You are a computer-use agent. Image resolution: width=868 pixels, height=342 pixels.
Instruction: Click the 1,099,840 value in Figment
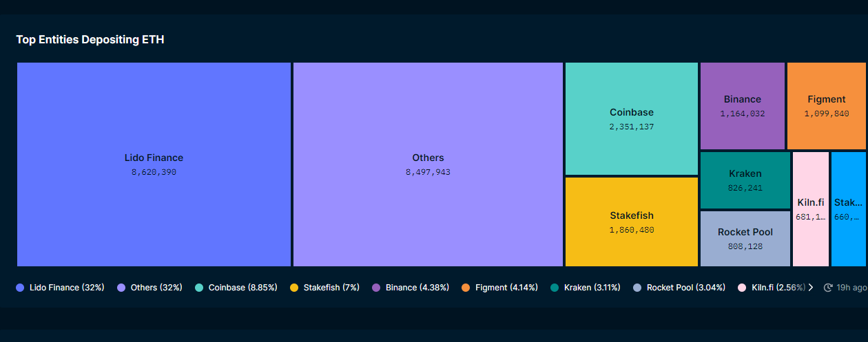click(x=827, y=114)
